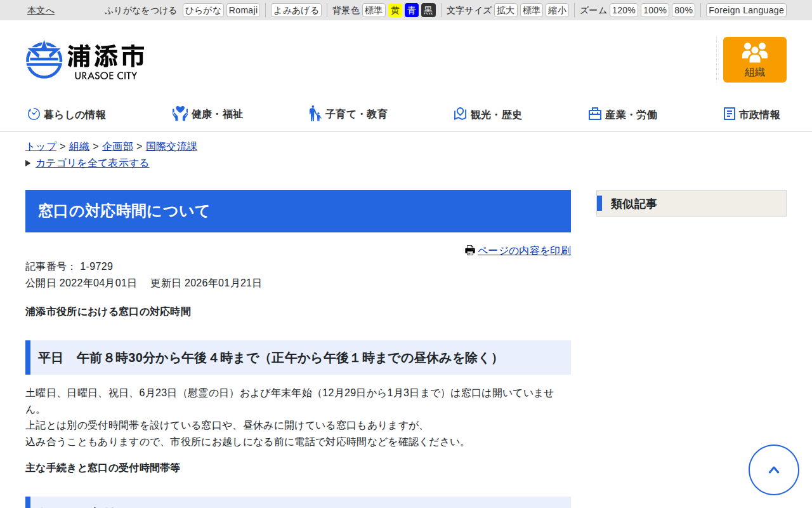
Task: Open the 観光・歴史 menu
Action: 488,114
